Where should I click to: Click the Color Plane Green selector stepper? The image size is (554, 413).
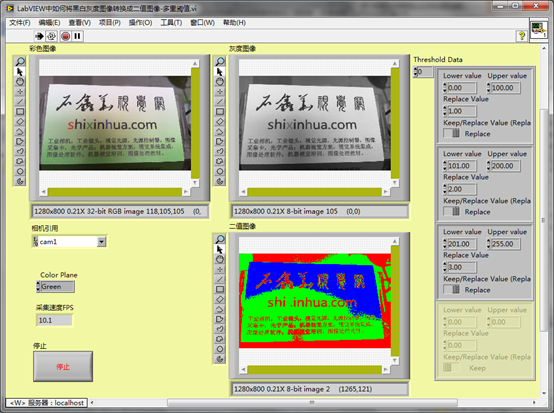pyautogui.click(x=38, y=287)
